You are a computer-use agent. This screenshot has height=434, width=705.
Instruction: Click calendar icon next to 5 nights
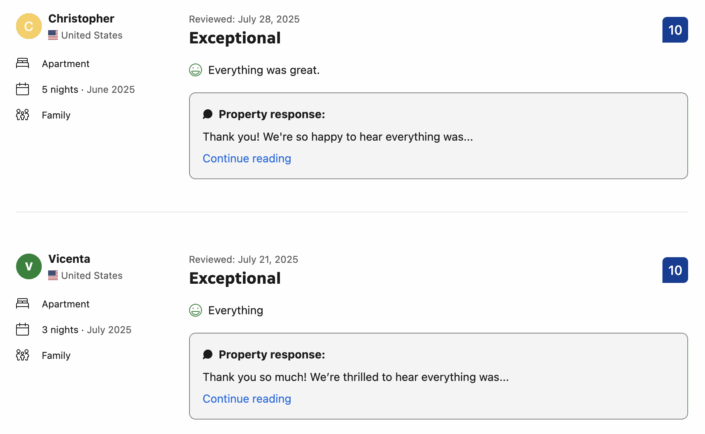22,89
